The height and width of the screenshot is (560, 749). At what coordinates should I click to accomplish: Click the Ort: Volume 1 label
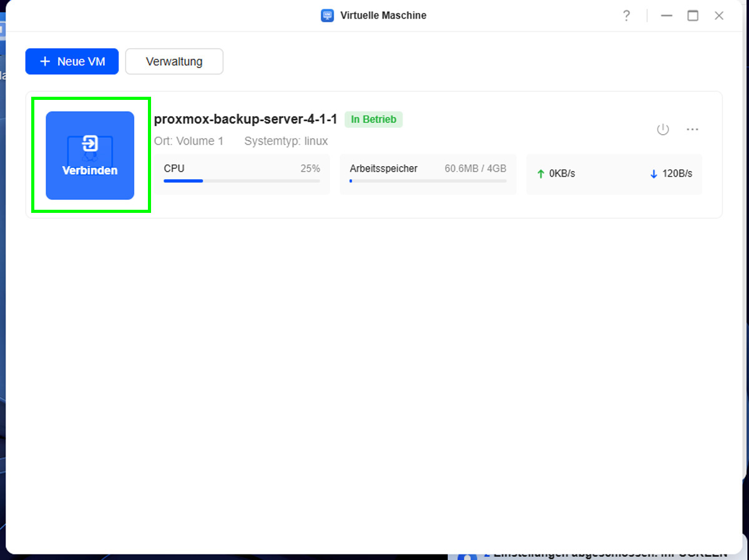pyautogui.click(x=188, y=141)
